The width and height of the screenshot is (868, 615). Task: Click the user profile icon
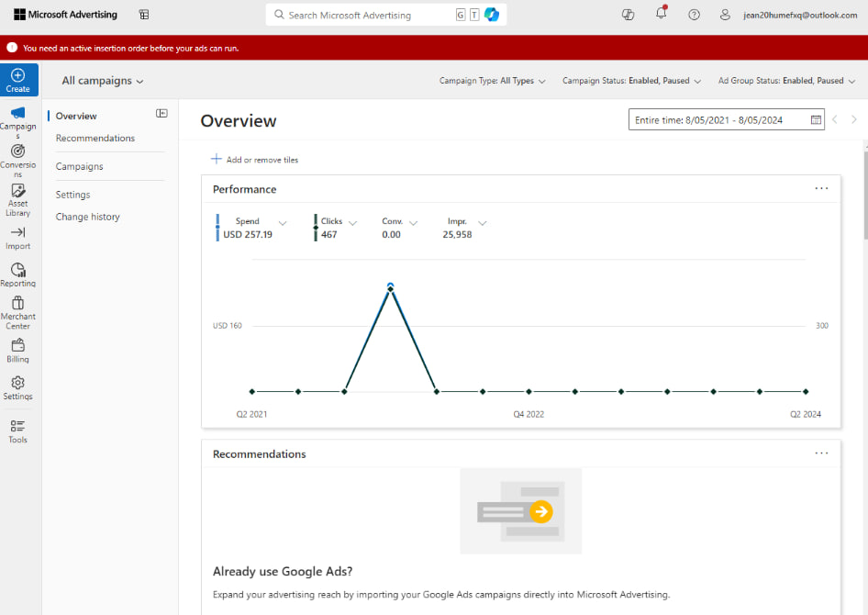(x=725, y=15)
